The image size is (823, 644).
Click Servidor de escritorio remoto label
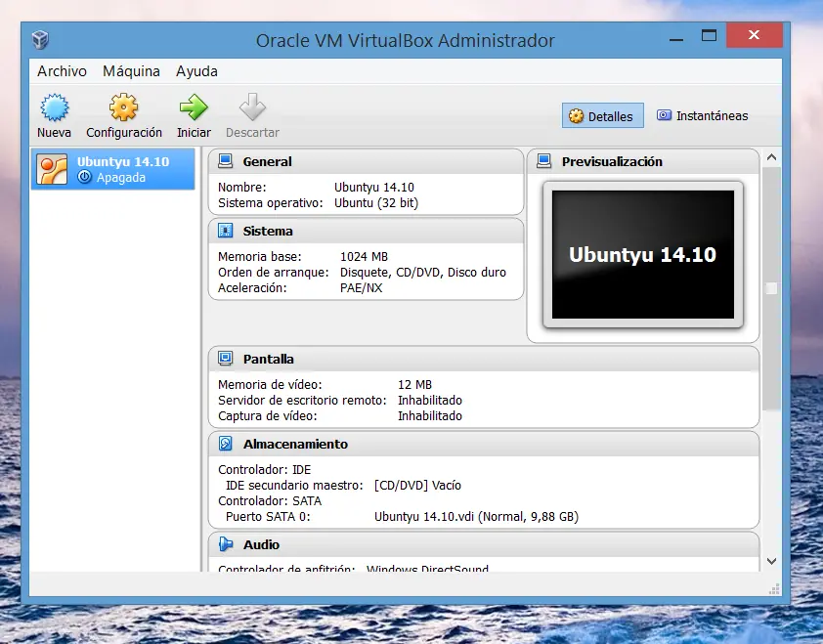click(302, 401)
